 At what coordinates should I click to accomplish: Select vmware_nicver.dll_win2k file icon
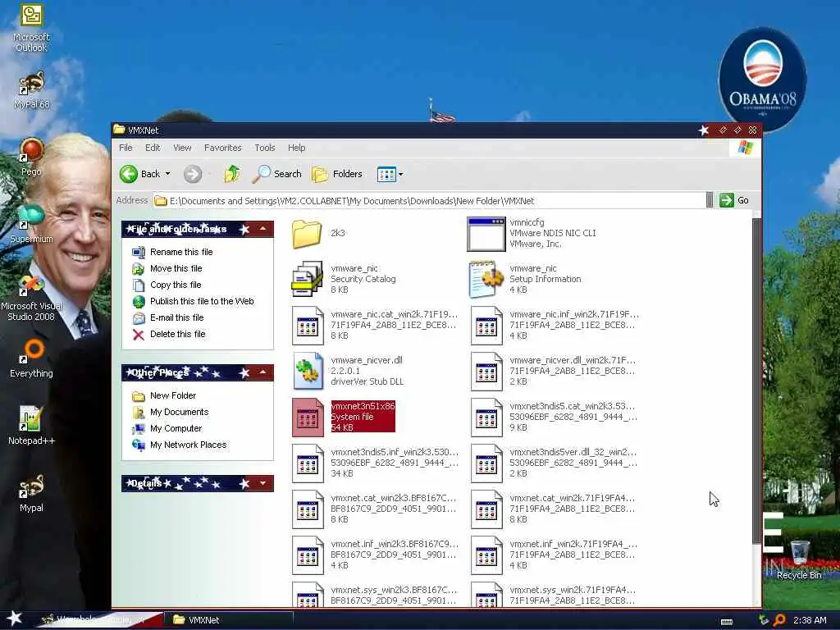486,371
